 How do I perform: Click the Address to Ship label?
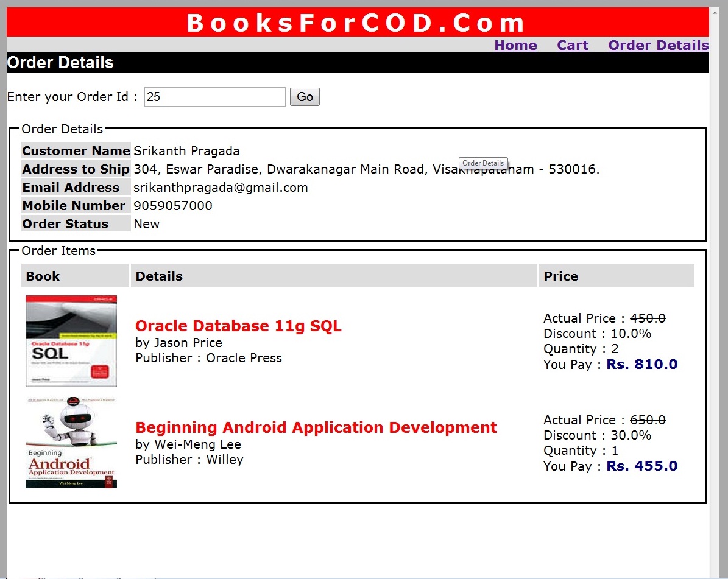[x=76, y=169]
